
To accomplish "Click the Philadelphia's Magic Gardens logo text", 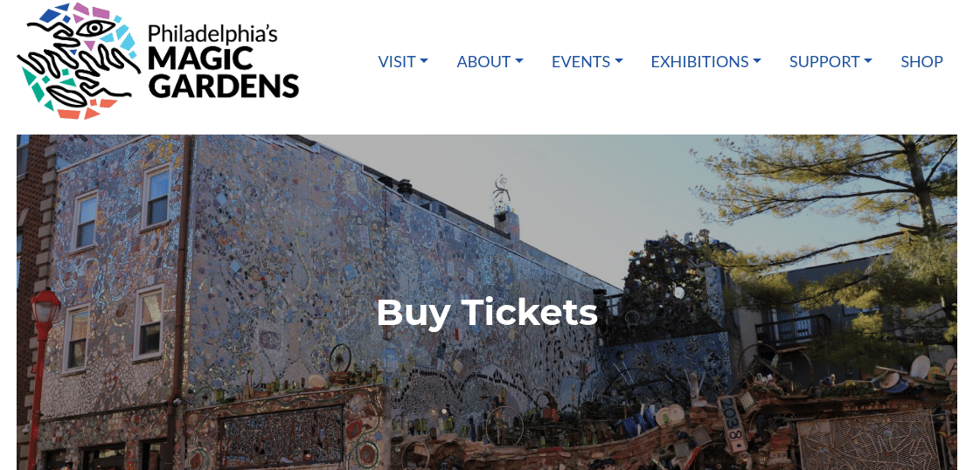I will pyautogui.click(x=223, y=62).
